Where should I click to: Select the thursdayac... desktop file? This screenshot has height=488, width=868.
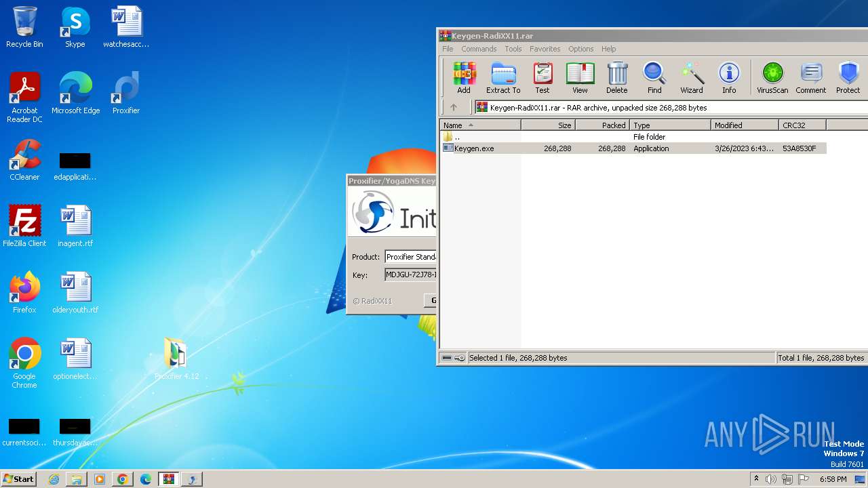[75, 432]
